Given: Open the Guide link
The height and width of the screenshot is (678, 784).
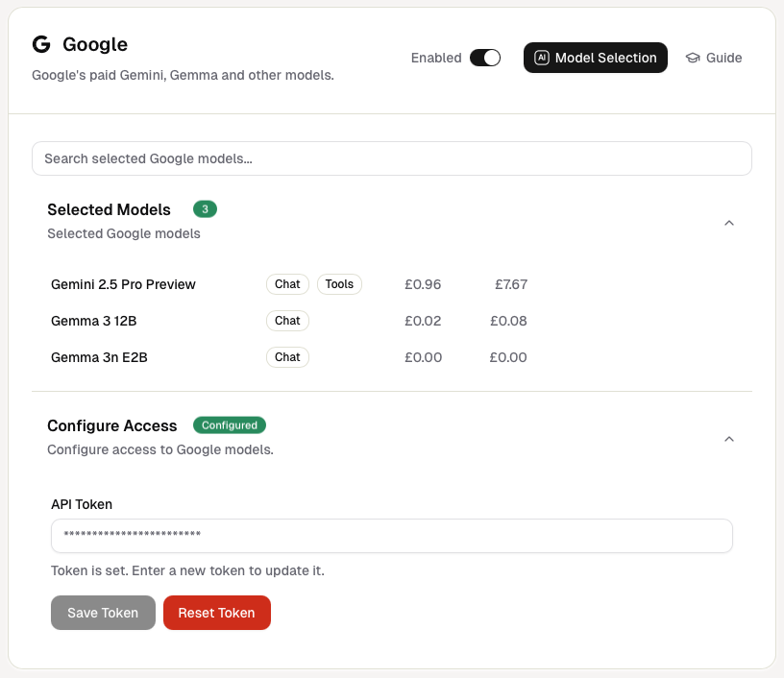Looking at the screenshot, I should pyautogui.click(x=714, y=58).
